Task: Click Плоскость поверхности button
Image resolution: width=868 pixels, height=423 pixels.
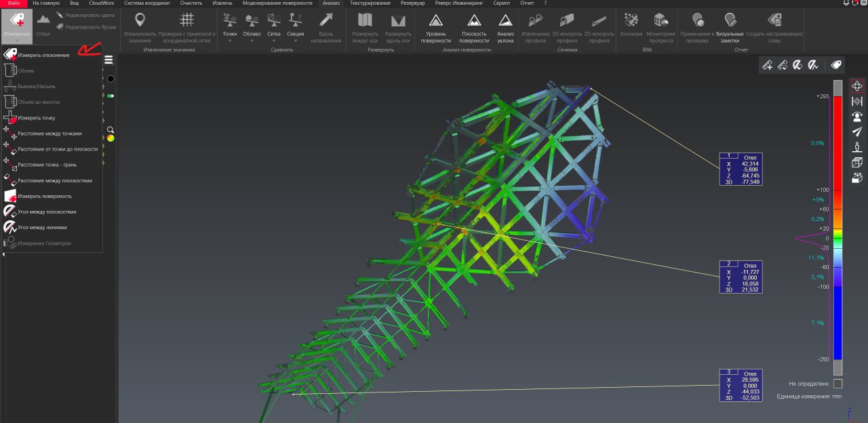Action: (474, 26)
